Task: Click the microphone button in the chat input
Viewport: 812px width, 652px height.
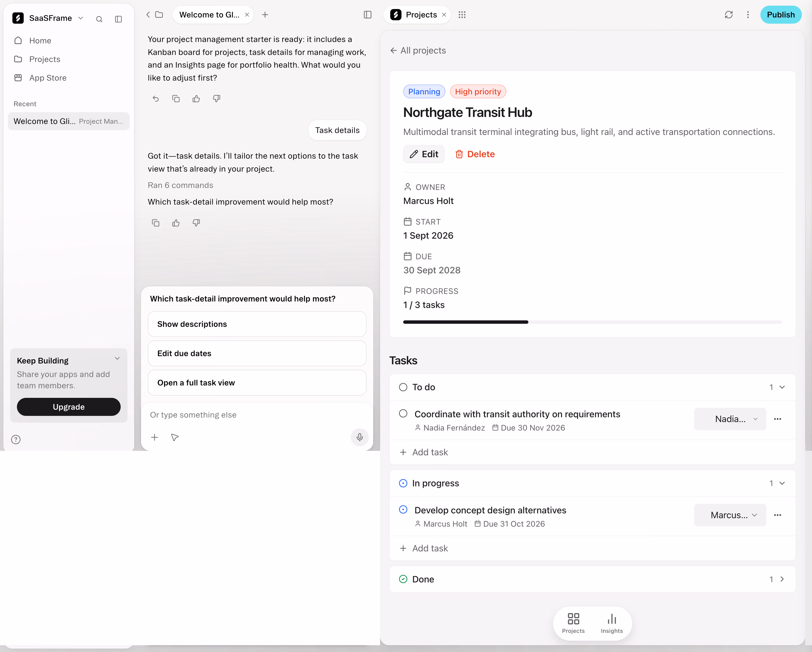Action: 360,437
